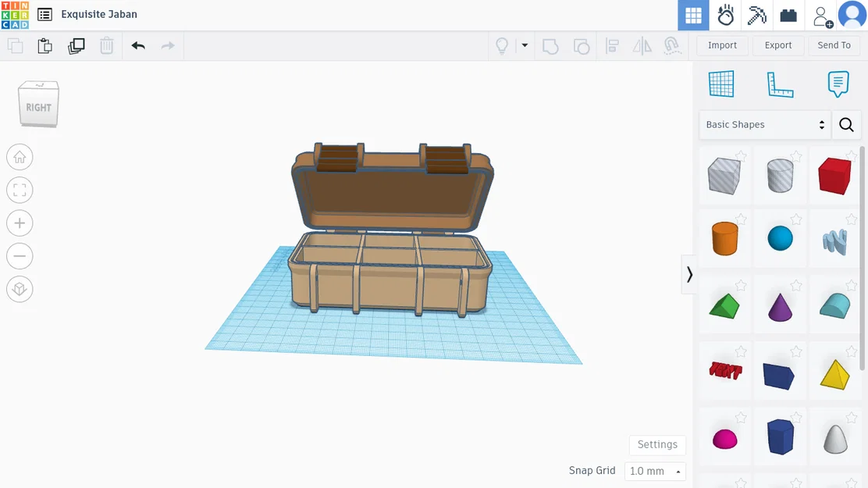Click the Copy toolbar icon
Image resolution: width=868 pixels, height=488 pixels.
16,45
